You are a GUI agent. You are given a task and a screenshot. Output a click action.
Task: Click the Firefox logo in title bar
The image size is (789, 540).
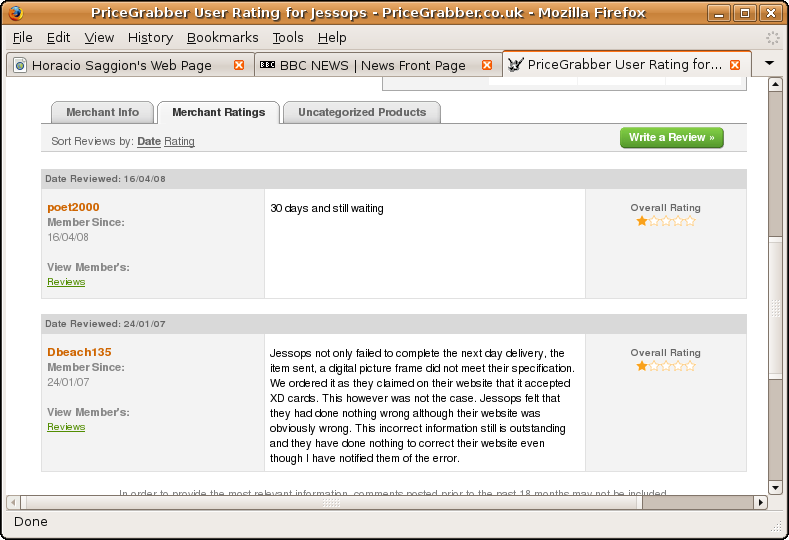click(x=16, y=13)
